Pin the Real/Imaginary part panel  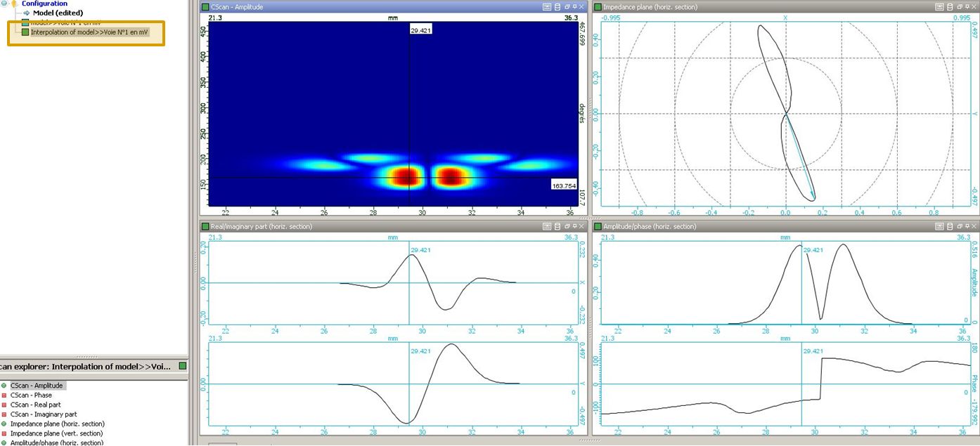[574, 226]
